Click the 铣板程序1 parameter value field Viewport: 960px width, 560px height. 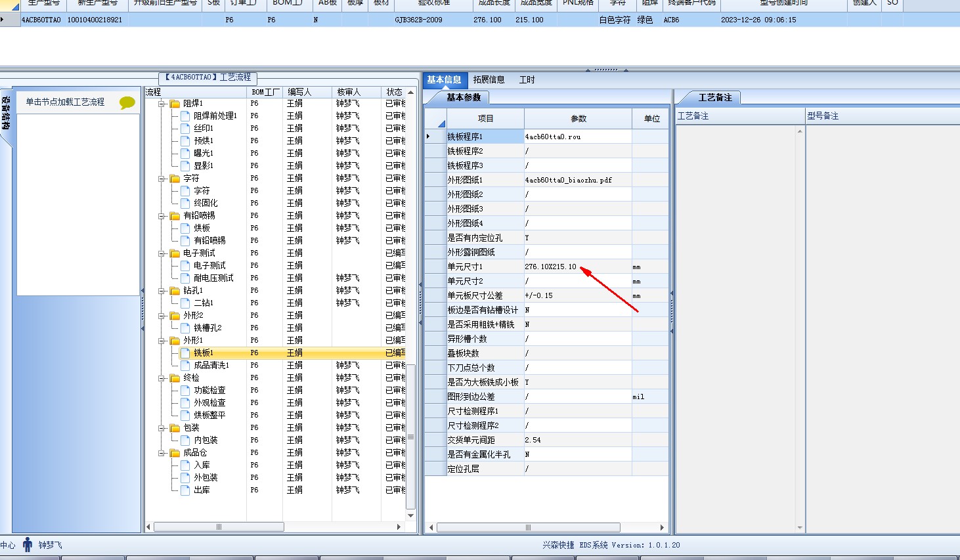[578, 137]
